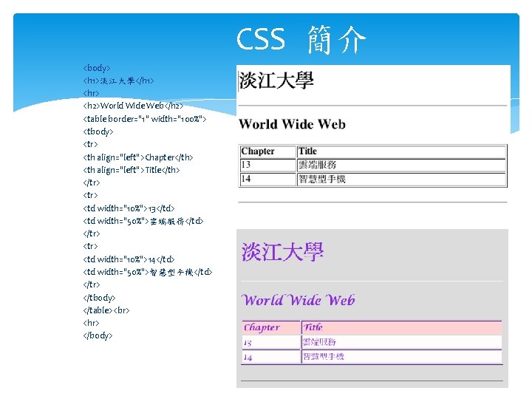Click cell 智慧型手機 in the plain table

pos(401,179)
